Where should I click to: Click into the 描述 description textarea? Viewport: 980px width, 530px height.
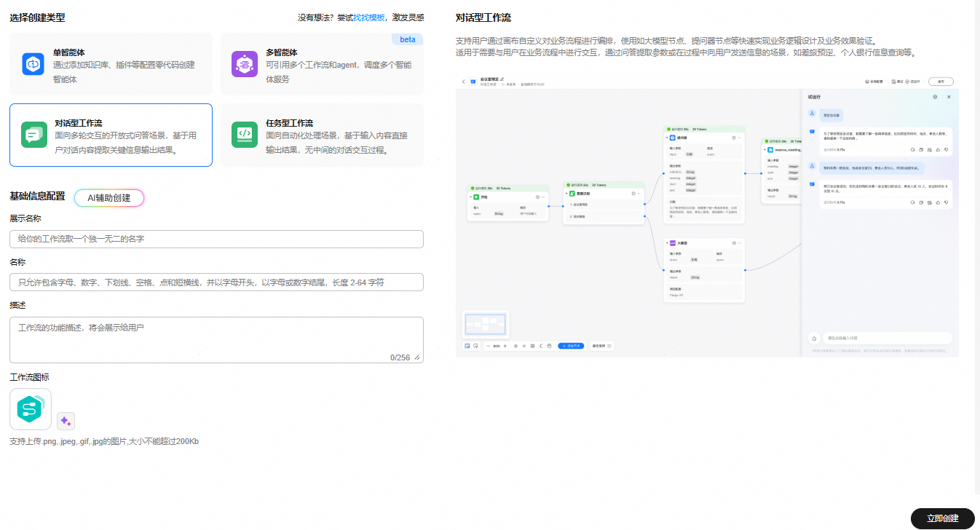[216, 340]
